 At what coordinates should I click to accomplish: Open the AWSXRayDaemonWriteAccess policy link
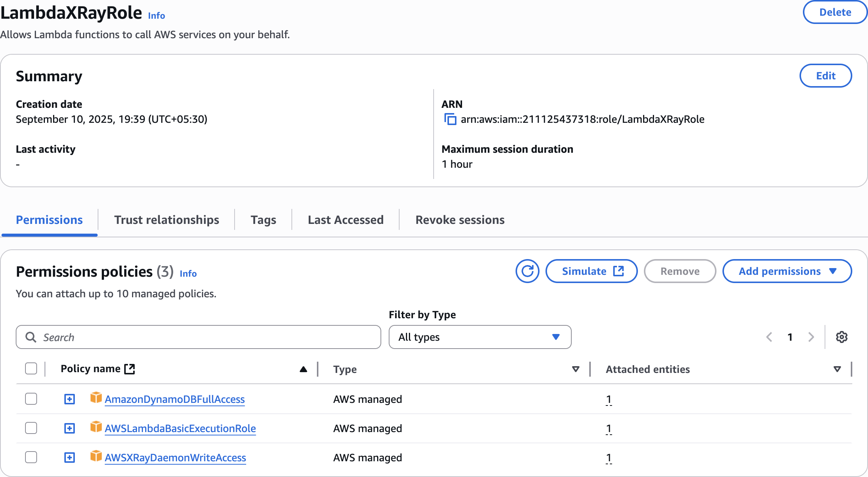click(x=175, y=458)
